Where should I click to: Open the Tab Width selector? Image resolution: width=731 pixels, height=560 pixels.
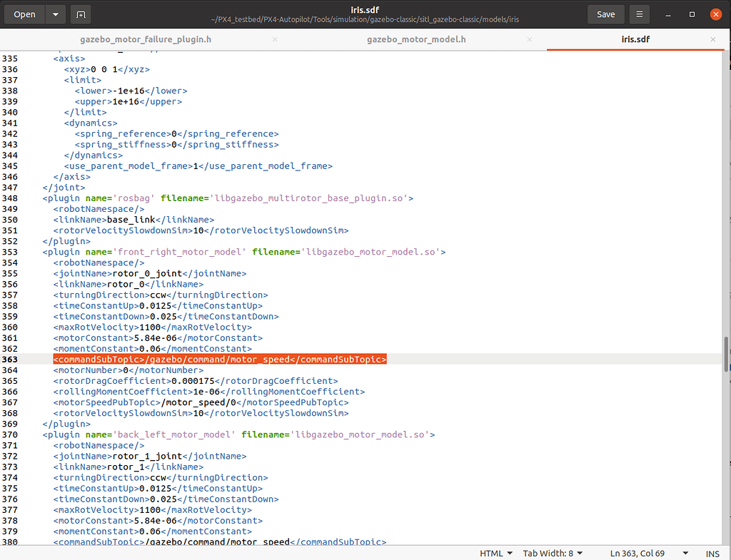(x=553, y=553)
